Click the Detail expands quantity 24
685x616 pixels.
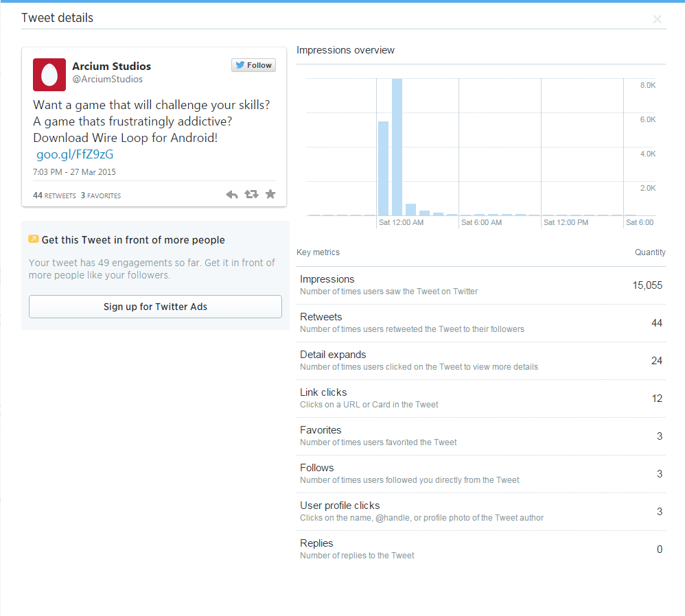click(x=657, y=361)
